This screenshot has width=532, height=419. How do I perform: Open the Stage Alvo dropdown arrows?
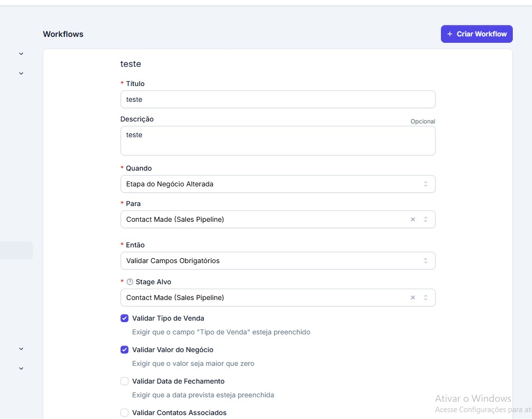pyautogui.click(x=426, y=298)
